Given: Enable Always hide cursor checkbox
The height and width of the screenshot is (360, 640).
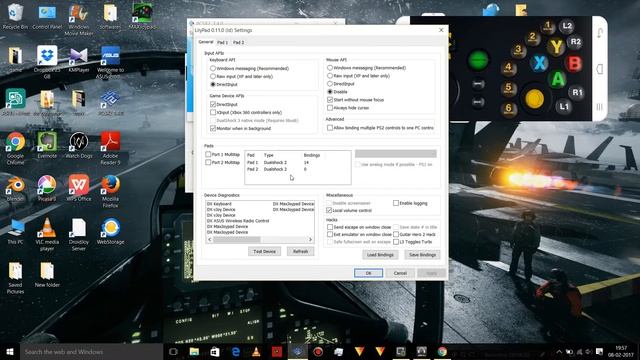Looking at the screenshot, I should click(330, 108).
